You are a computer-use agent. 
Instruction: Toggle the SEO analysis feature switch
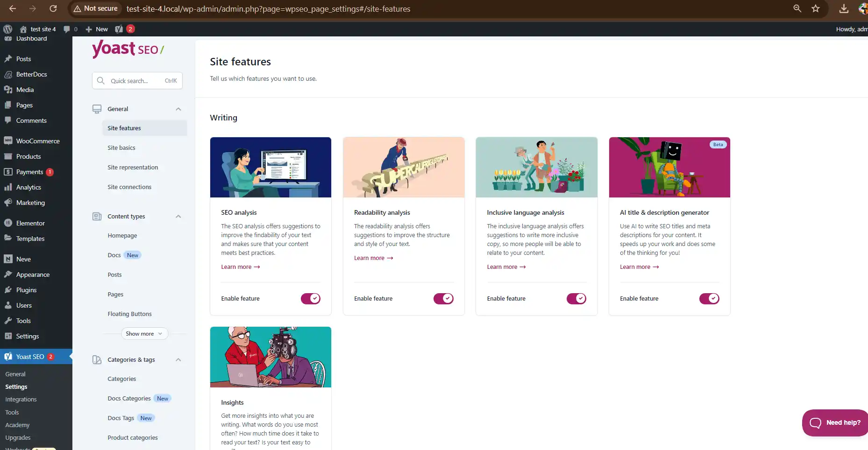tap(311, 298)
